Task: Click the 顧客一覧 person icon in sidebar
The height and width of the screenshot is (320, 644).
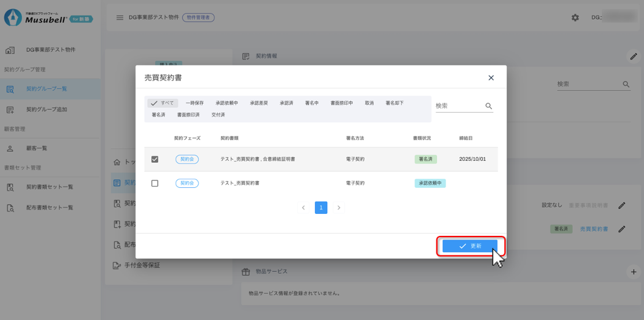Action: (x=10, y=149)
